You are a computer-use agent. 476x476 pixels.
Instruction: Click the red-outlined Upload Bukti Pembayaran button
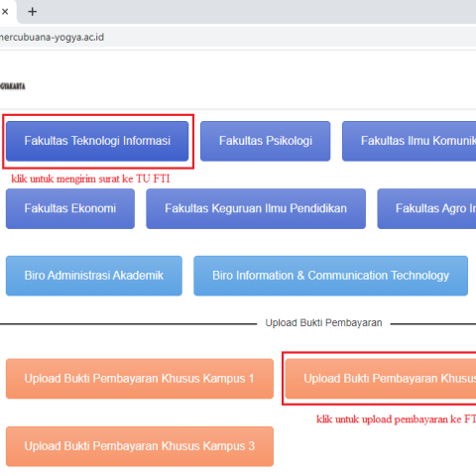pos(381,379)
